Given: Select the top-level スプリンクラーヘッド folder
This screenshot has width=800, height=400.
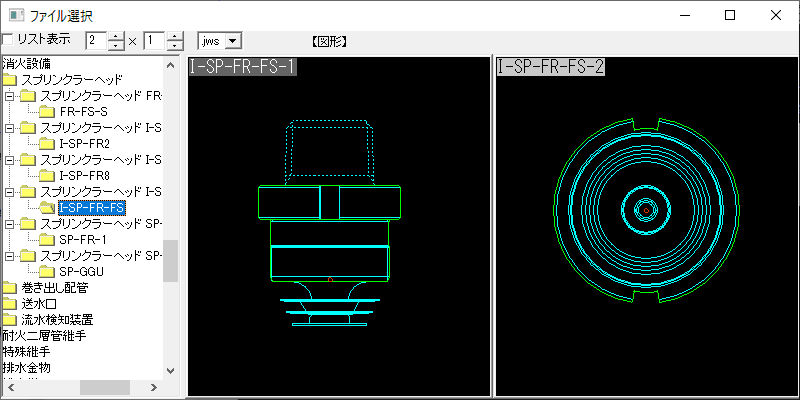Looking at the screenshot, I should 72,80.
